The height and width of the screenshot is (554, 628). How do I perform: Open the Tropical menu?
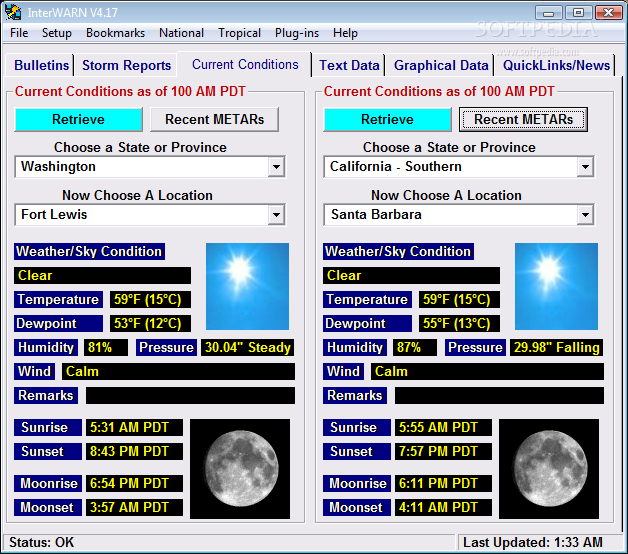click(x=240, y=33)
